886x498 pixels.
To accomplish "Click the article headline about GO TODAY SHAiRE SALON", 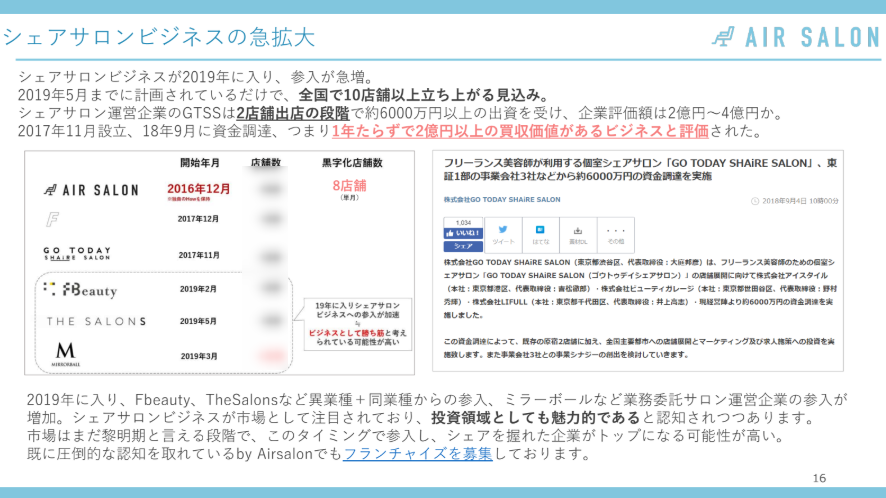I will coord(640,170).
